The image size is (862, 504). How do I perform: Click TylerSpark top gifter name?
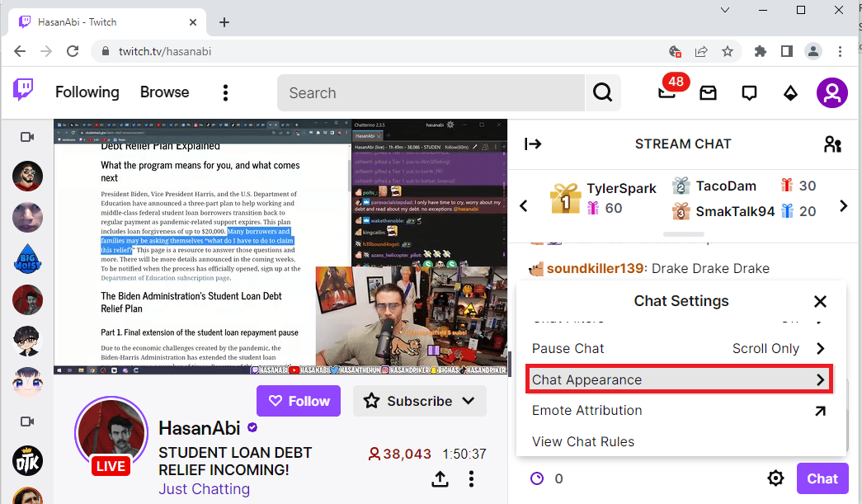pyautogui.click(x=621, y=188)
